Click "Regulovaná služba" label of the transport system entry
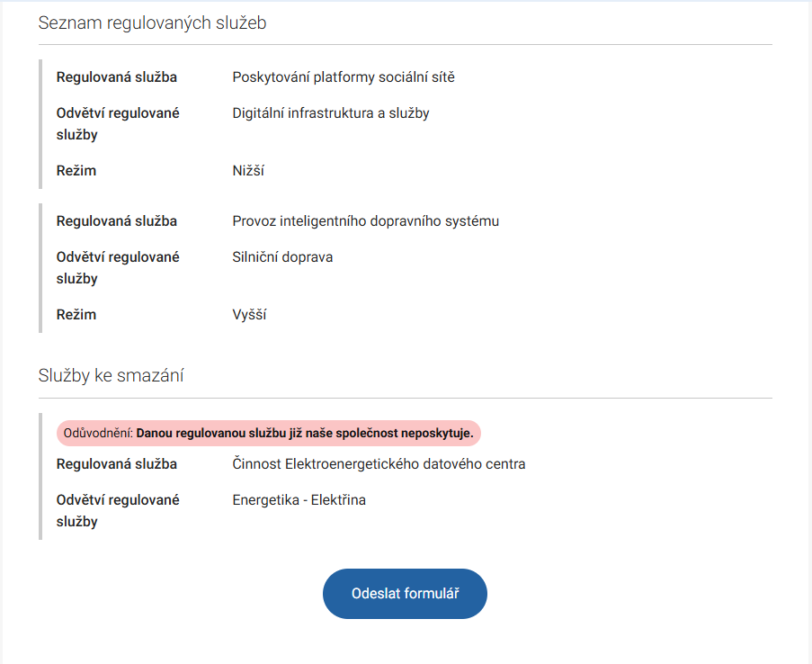The image size is (812, 664). coord(117,221)
